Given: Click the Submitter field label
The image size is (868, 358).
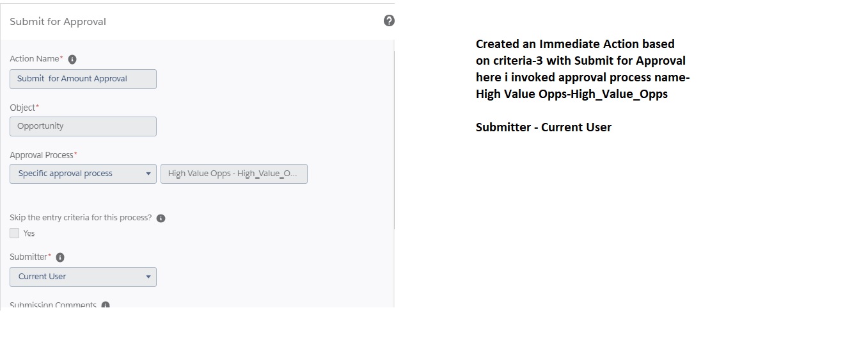Looking at the screenshot, I should coord(29,257).
